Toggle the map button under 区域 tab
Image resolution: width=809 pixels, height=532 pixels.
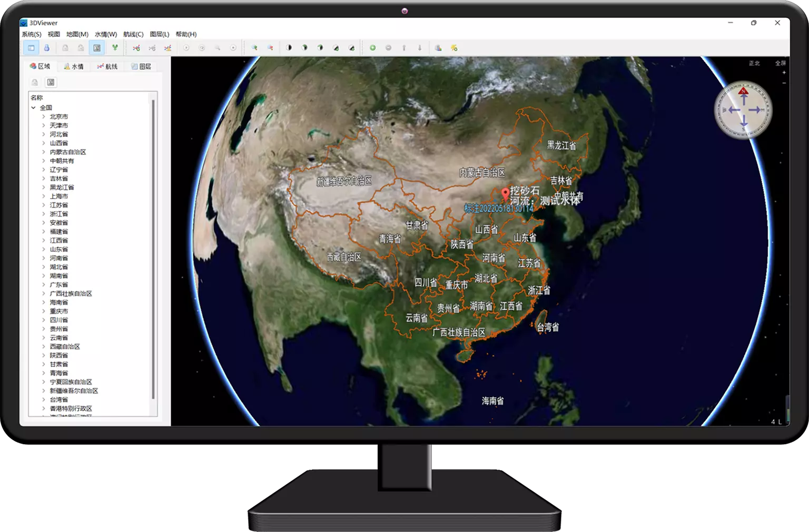click(51, 82)
